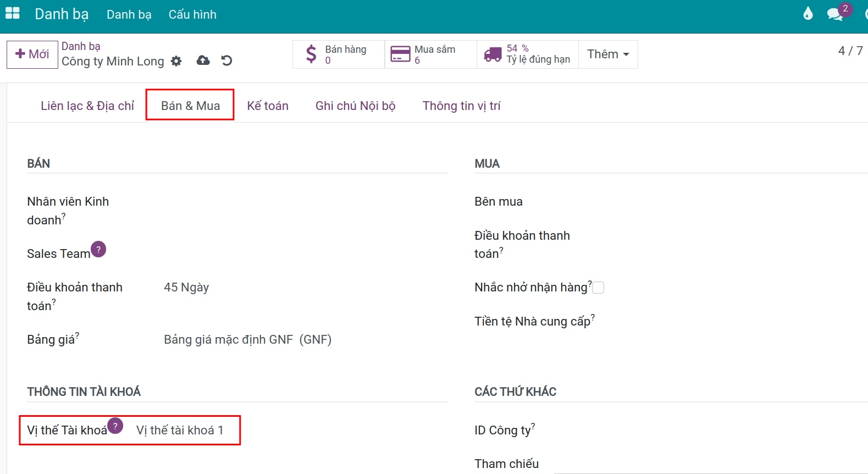The height and width of the screenshot is (474, 868).
Task: Open Danh bạ top menu item
Action: 129,14
